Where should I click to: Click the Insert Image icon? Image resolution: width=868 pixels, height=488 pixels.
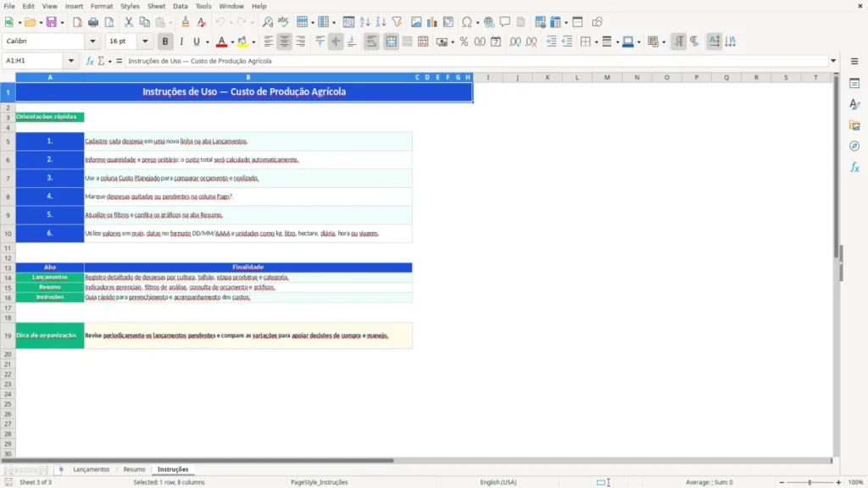416,22
